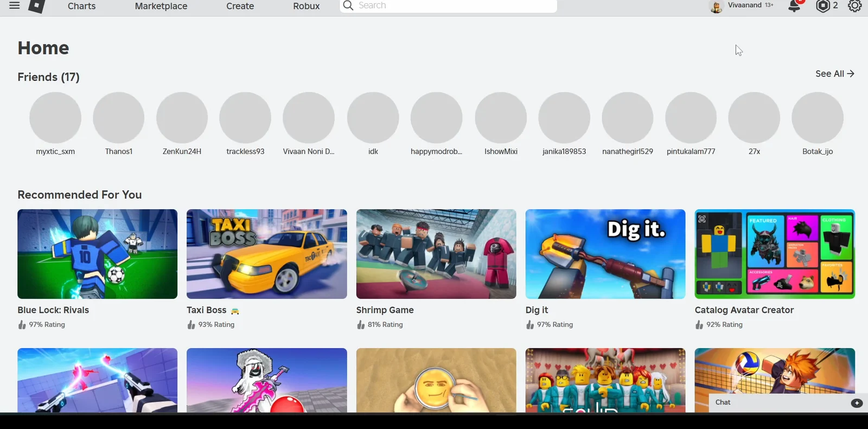The width and height of the screenshot is (868, 429).
Task: Open Dig it title link
Action: 537,310
